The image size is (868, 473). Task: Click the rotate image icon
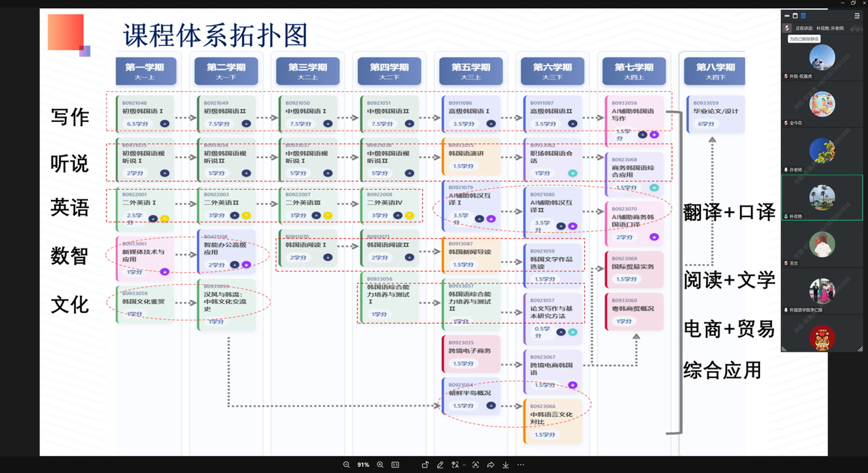pyautogui.click(x=425, y=465)
